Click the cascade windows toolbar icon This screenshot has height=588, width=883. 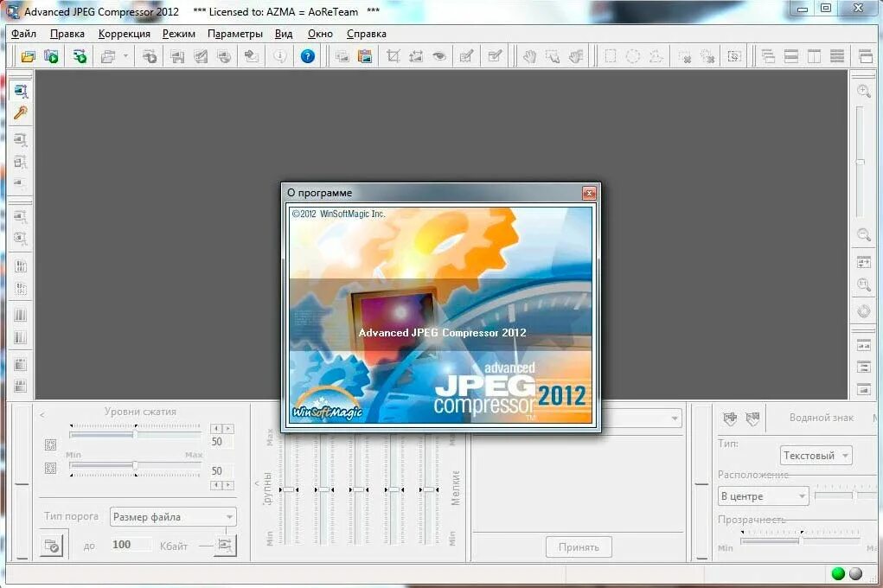[x=768, y=56]
